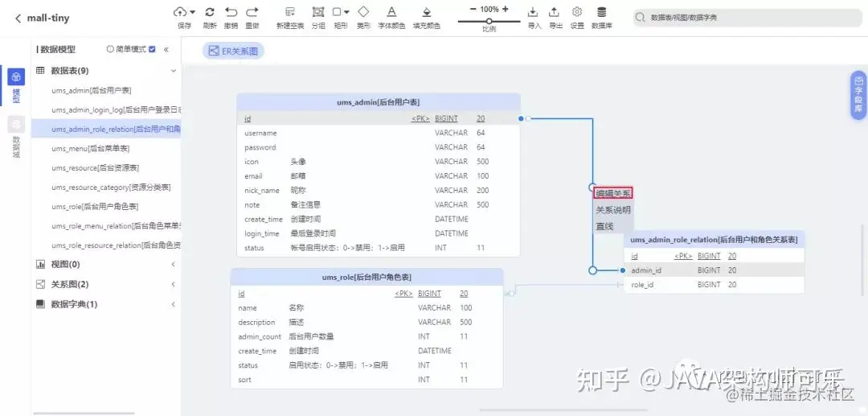Click the description row in ums_role

(366, 323)
